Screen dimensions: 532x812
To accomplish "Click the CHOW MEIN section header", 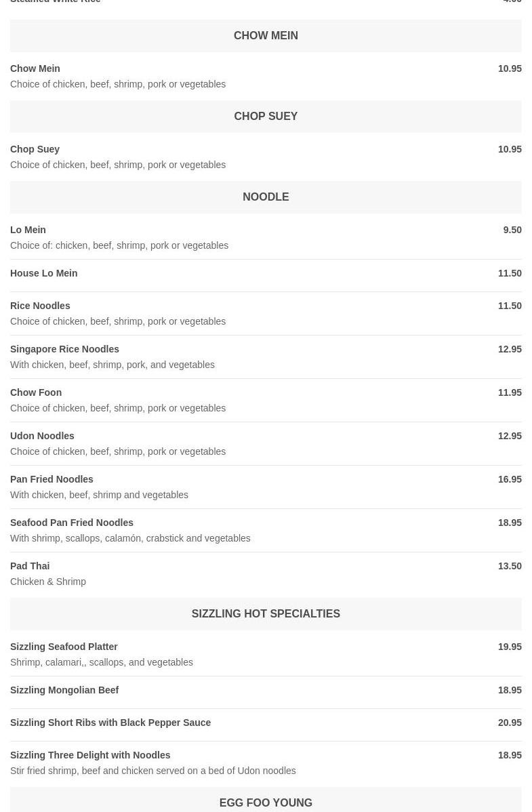I will [x=266, y=36].
